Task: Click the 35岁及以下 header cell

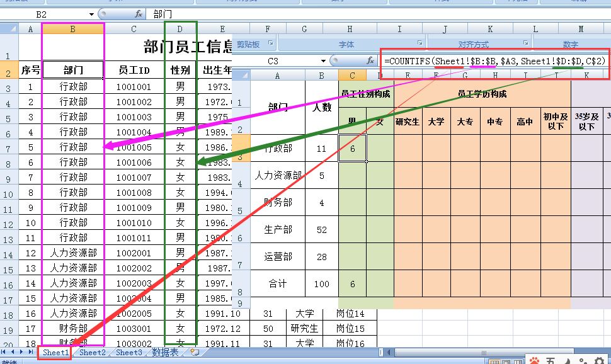Action: 586,122
